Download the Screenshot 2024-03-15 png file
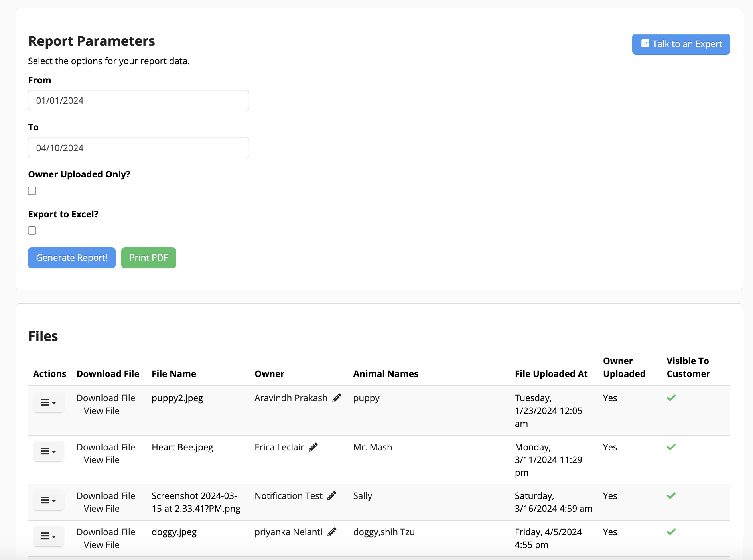The image size is (753, 560). [x=106, y=496]
